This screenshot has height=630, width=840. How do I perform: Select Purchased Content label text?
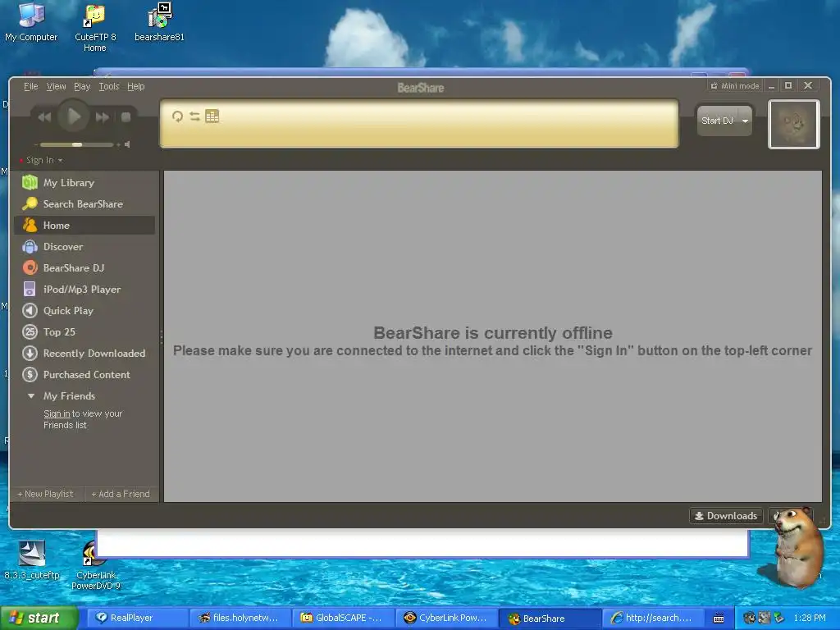click(87, 375)
